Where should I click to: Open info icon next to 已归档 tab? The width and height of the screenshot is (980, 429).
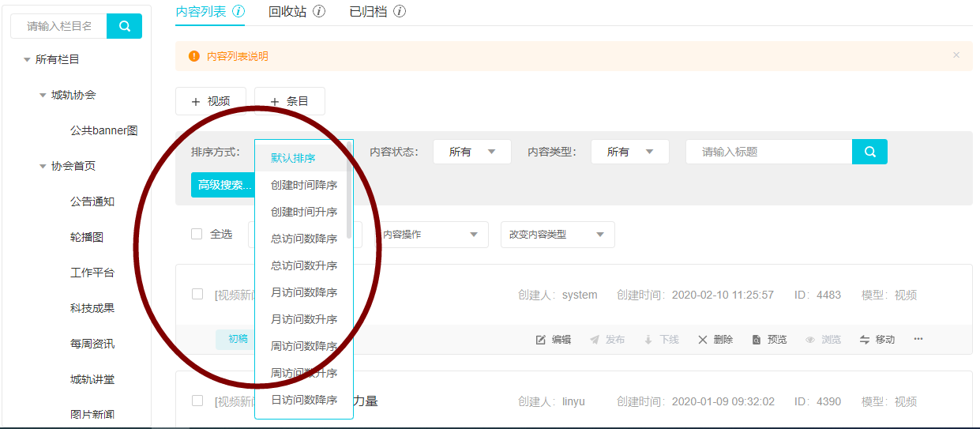(x=400, y=12)
